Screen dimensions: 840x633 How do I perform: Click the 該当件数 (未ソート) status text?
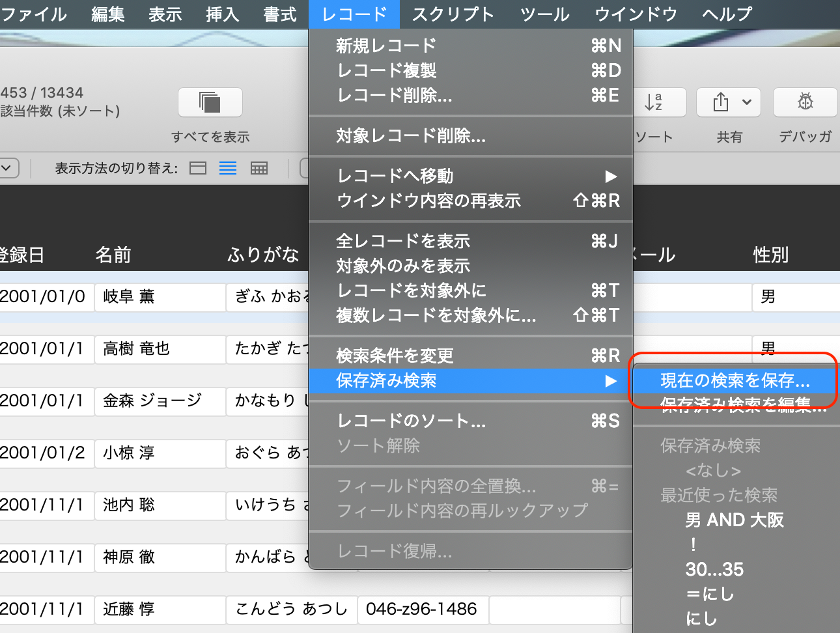pyautogui.click(x=60, y=111)
